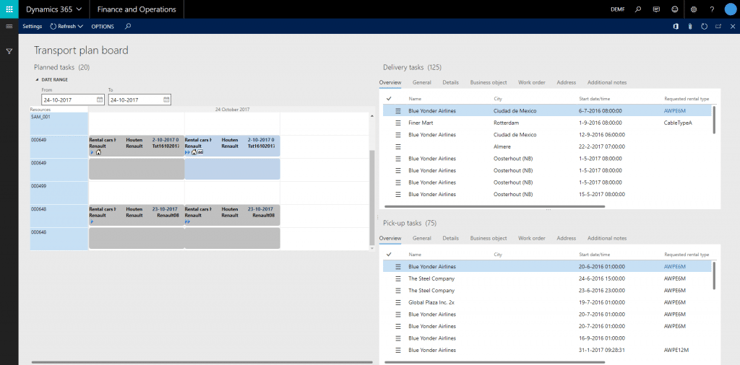Sort Delivery tasks by City column header
The width and height of the screenshot is (740, 365).
pyautogui.click(x=498, y=99)
